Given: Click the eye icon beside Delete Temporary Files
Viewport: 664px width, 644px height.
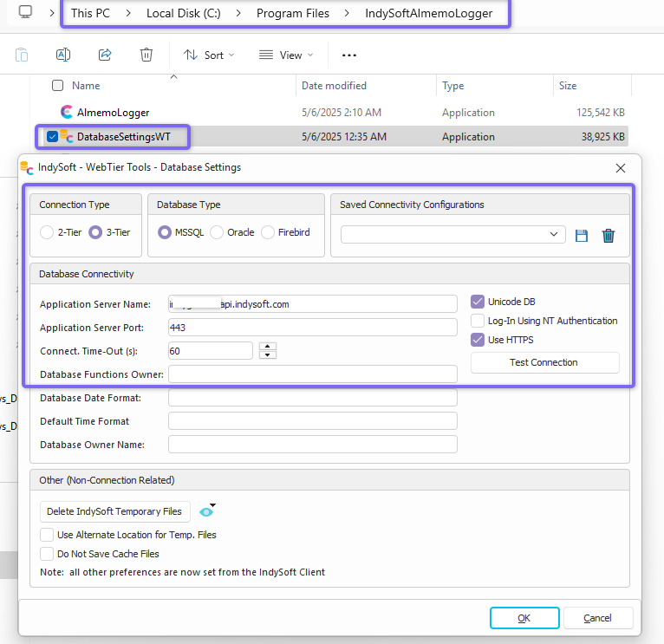Looking at the screenshot, I should point(205,511).
